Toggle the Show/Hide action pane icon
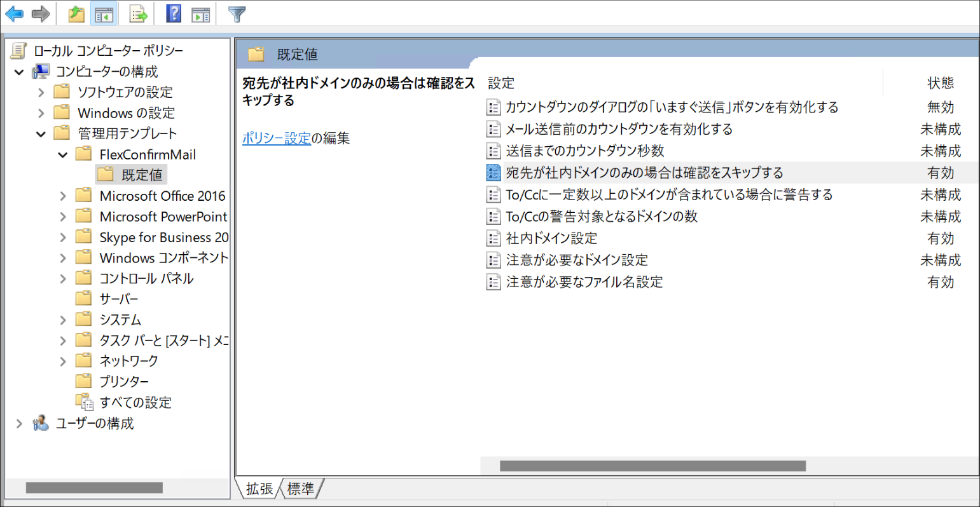This screenshot has width=980, height=507. tap(201, 13)
